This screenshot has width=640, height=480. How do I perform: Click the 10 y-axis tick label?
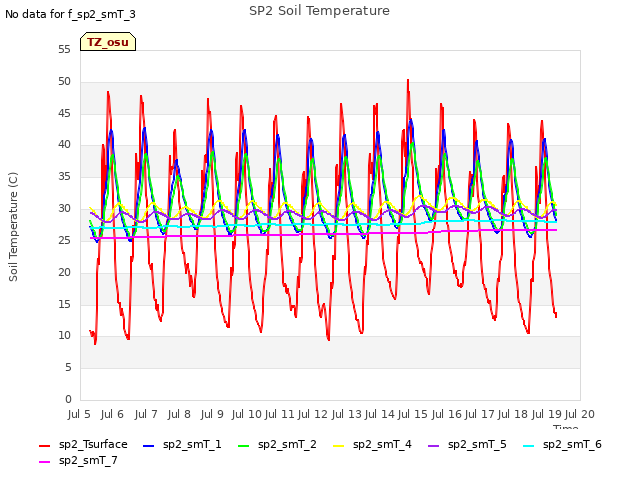[x=64, y=336]
